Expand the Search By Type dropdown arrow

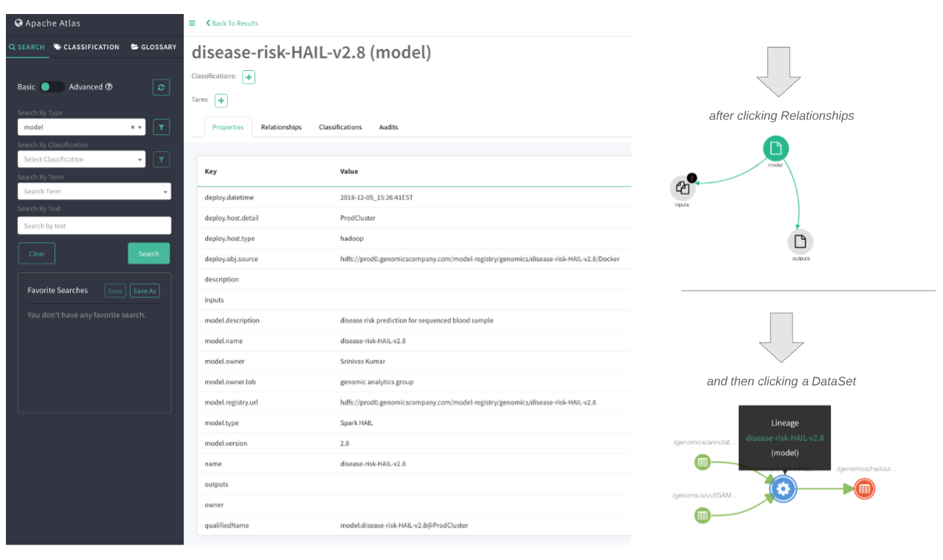point(139,126)
